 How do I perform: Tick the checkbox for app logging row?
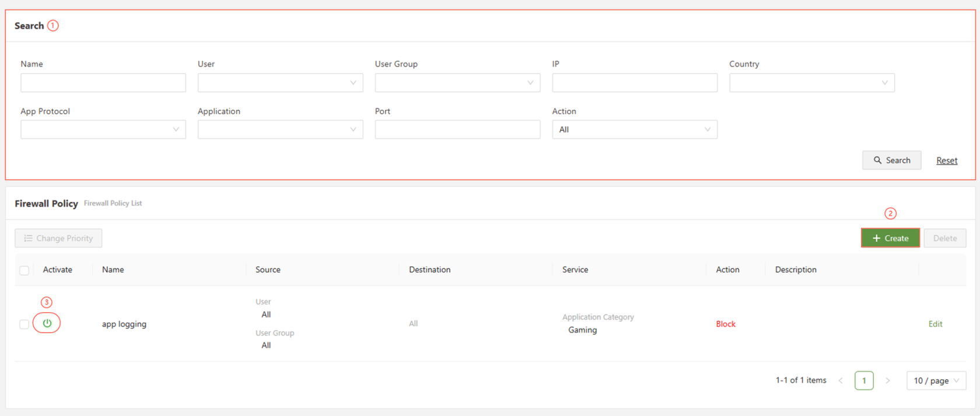pos(24,324)
